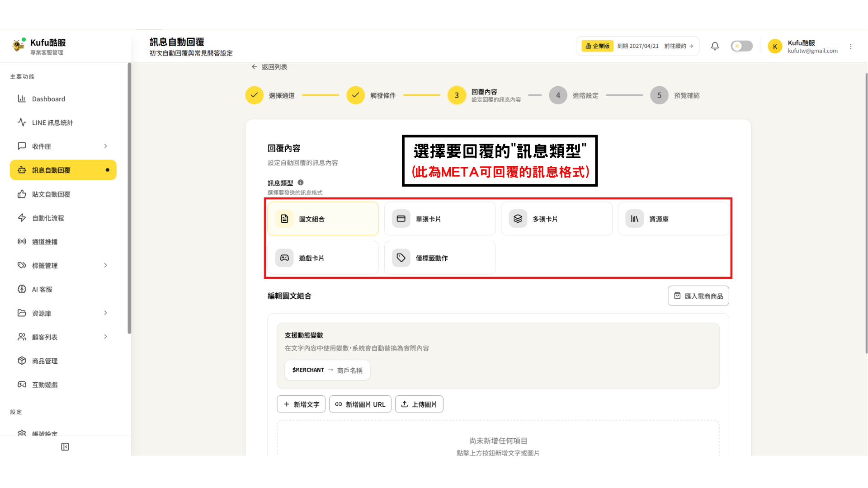
Task: Click the $MERCHANT variable chip
Action: point(327,370)
